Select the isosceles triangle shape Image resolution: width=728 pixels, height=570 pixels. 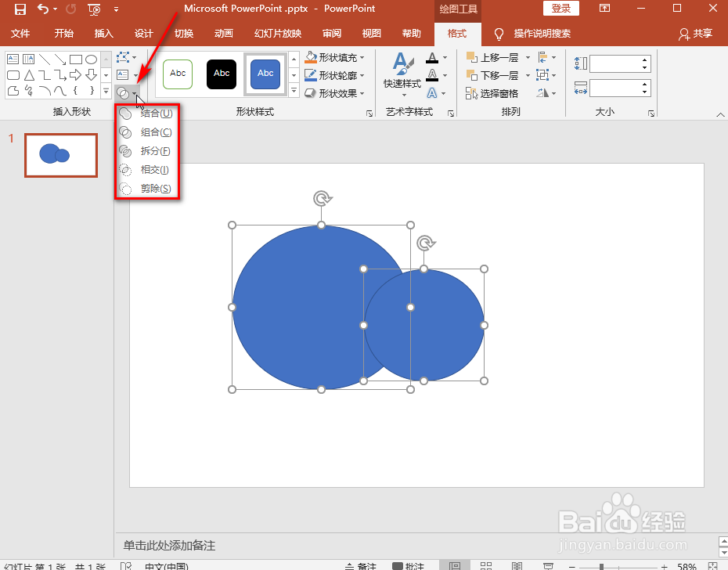coord(29,75)
